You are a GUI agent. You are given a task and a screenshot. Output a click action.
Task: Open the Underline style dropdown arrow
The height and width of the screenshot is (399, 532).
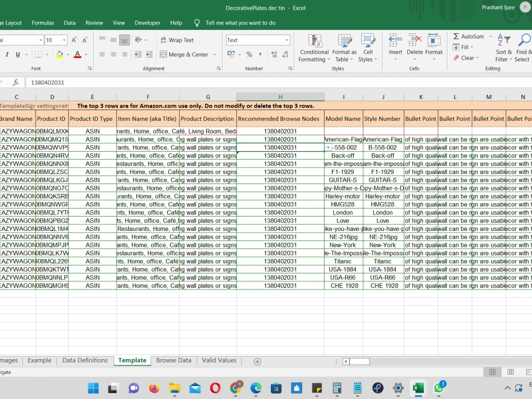(x=27, y=54)
